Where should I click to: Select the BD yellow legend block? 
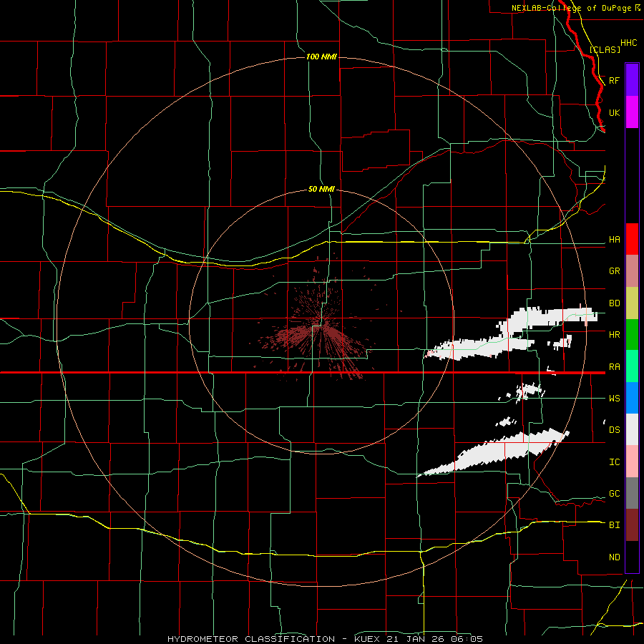point(632,303)
